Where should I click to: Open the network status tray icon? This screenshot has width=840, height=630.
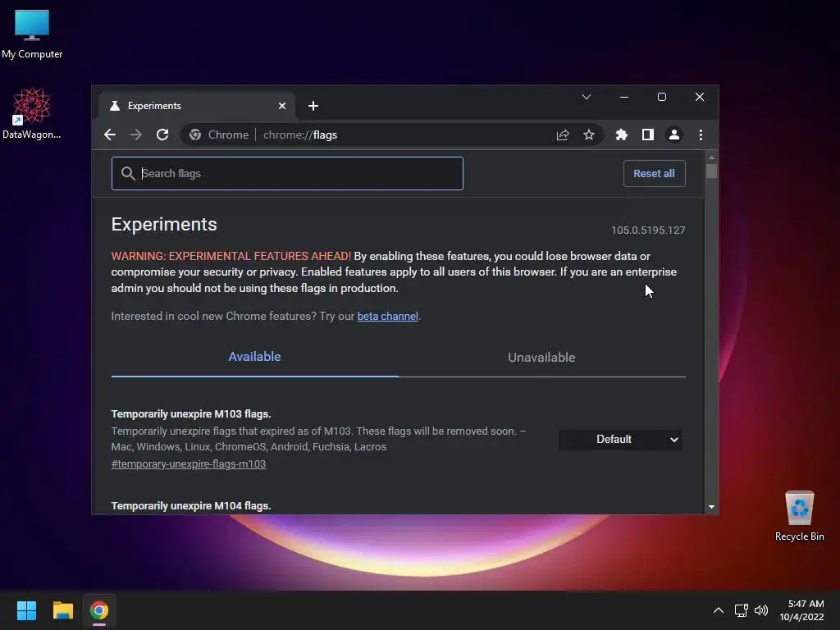(742, 610)
